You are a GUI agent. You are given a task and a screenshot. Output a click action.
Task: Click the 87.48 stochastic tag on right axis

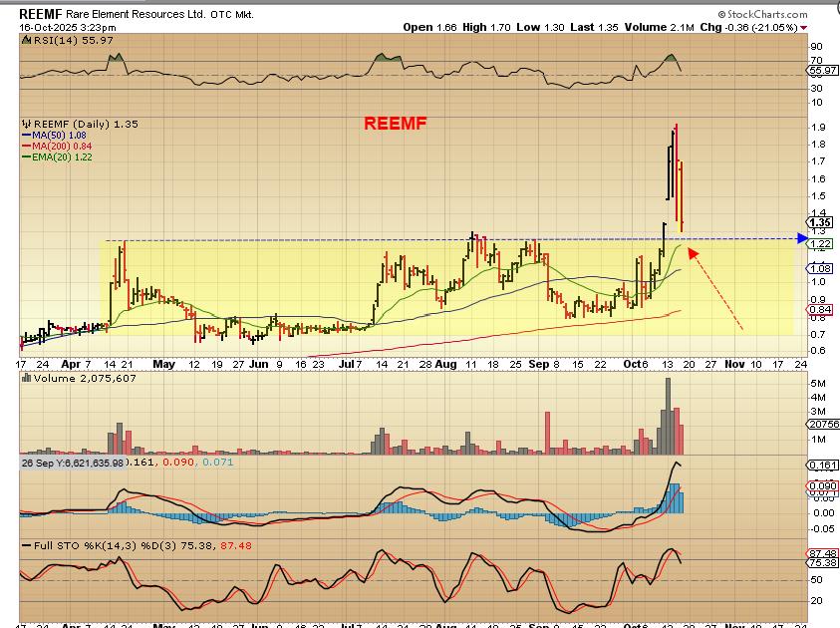pos(821,553)
